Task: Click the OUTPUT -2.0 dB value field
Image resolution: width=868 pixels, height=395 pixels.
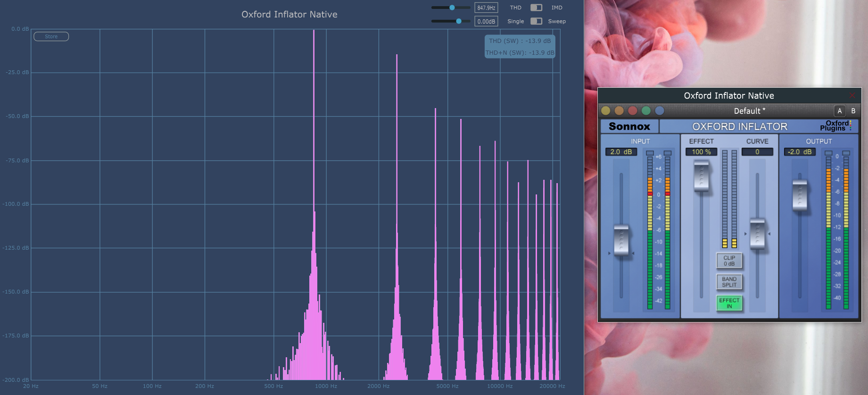Action: [x=800, y=152]
